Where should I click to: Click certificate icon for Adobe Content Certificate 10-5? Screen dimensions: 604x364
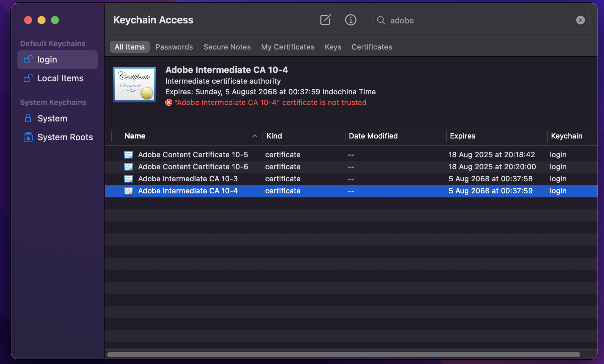coord(129,155)
